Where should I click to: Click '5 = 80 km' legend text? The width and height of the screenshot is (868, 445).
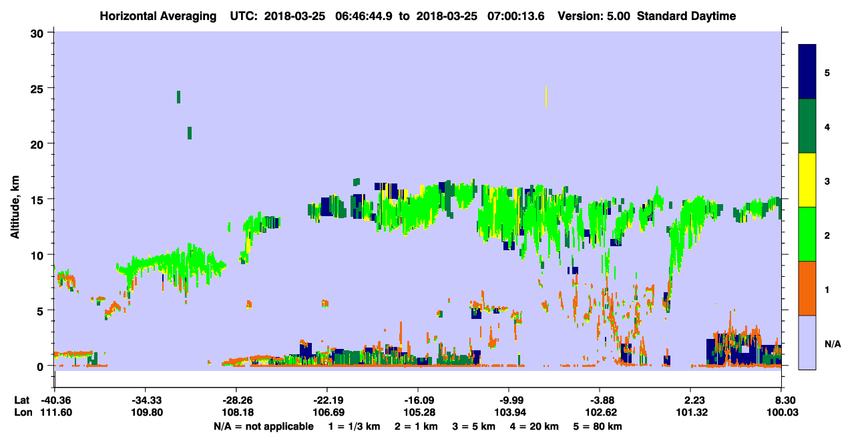pos(599,426)
